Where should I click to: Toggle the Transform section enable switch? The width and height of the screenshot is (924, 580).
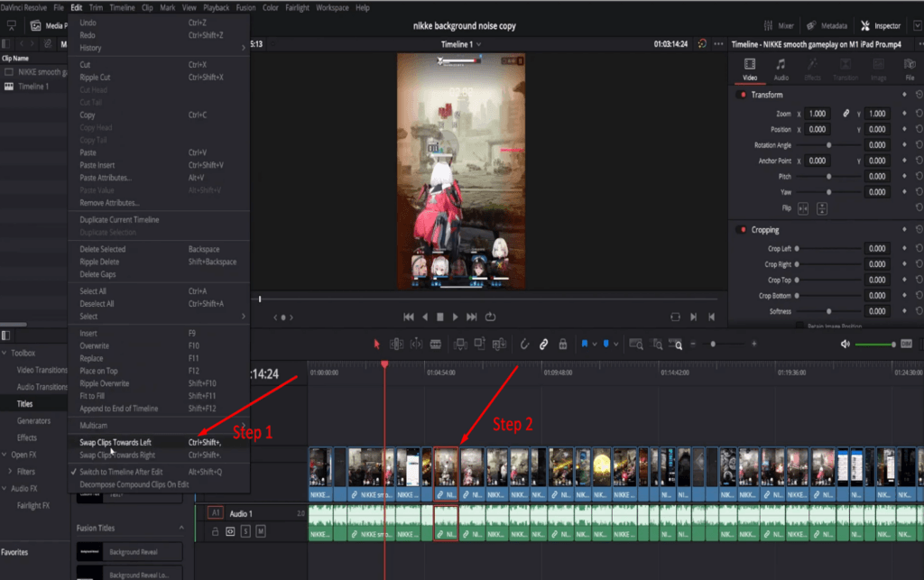(x=743, y=95)
